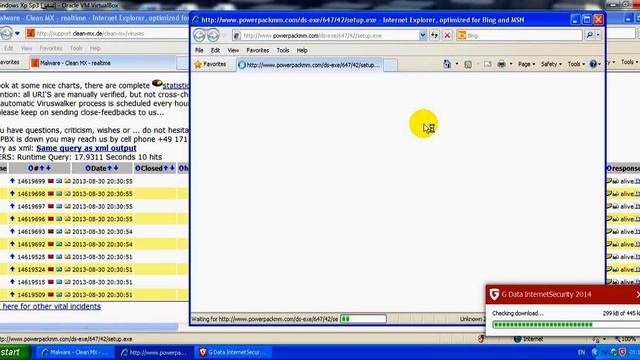Click the blue Help question icon
The image size is (640, 360).
(x=593, y=64)
